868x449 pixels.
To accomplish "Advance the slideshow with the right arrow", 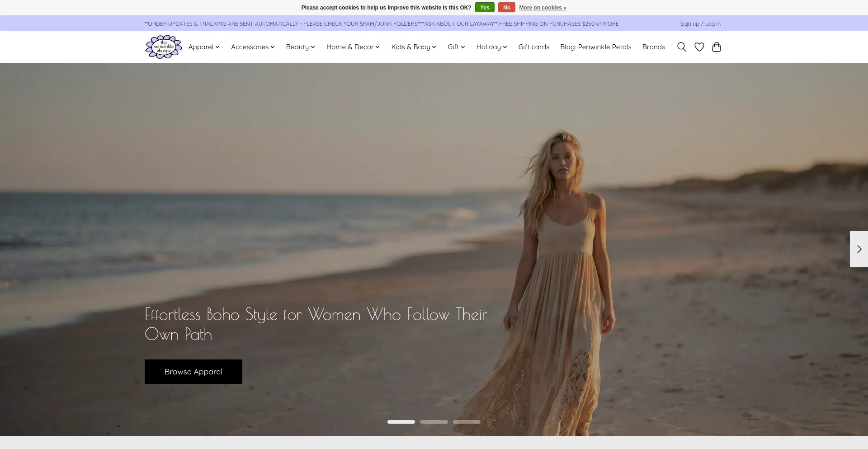I will tap(859, 249).
